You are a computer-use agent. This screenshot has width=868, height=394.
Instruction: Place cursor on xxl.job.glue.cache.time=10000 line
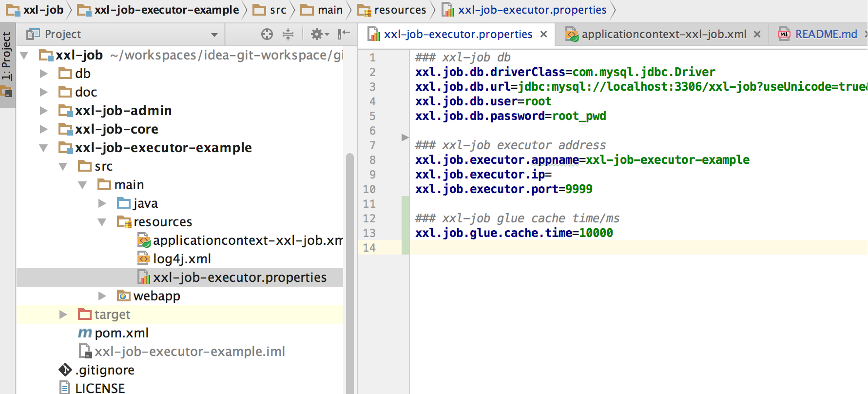pyautogui.click(x=514, y=233)
